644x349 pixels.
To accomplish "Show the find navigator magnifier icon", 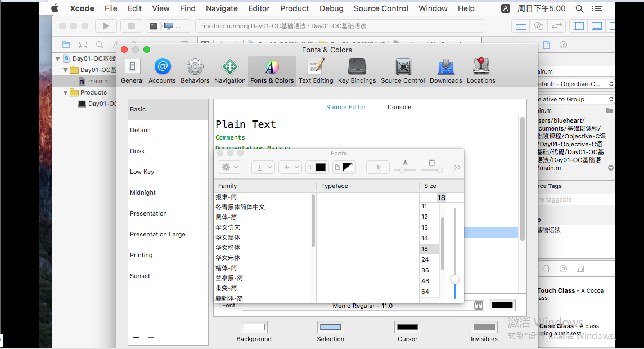I will coord(100,45).
